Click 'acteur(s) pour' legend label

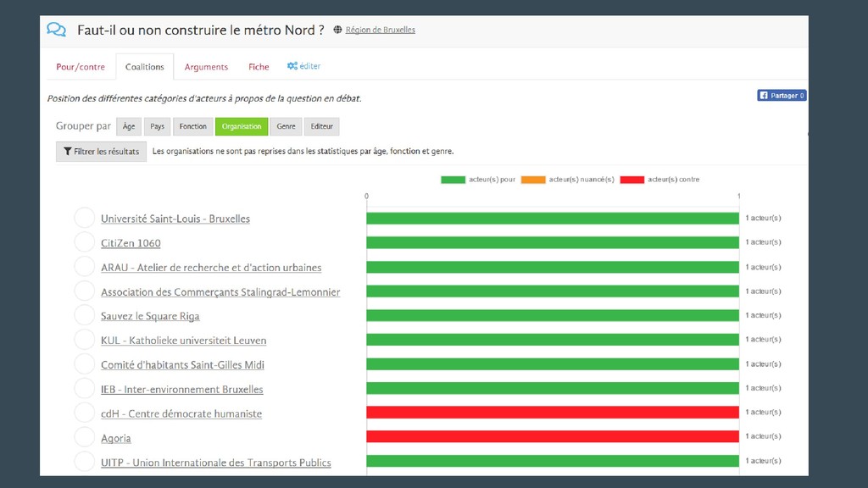click(x=492, y=180)
